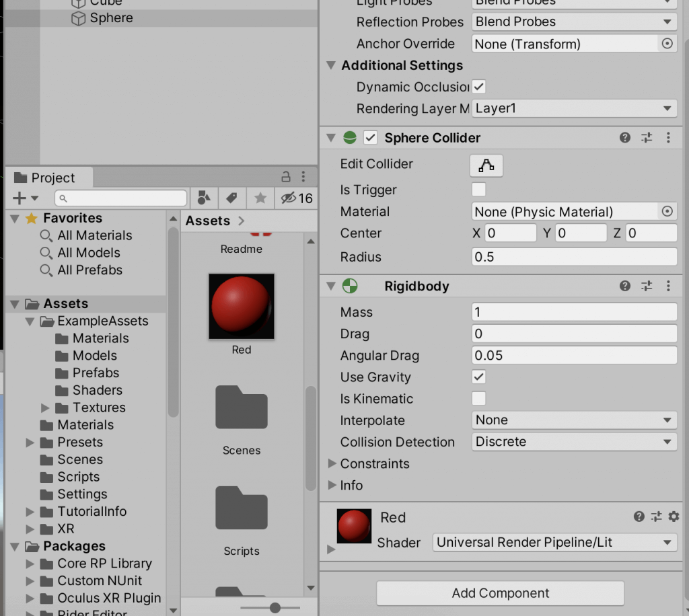Open the Shader dropdown menu
The width and height of the screenshot is (689, 616).
coord(554,542)
